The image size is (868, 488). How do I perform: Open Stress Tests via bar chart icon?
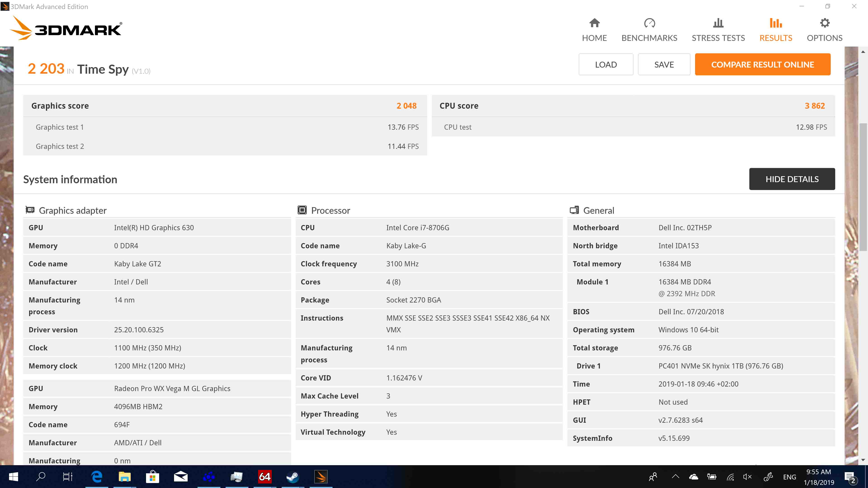tap(718, 23)
